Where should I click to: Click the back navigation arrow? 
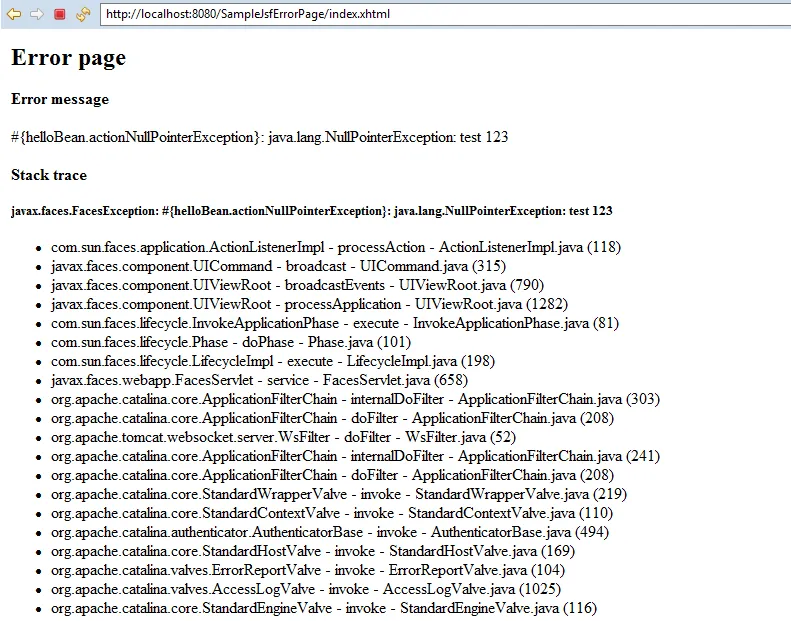coord(13,14)
